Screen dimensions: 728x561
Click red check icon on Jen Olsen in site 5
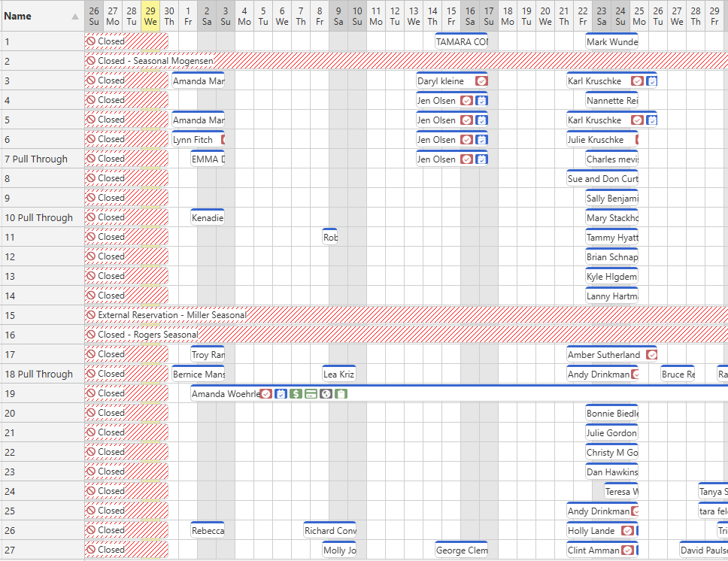pyautogui.click(x=466, y=120)
